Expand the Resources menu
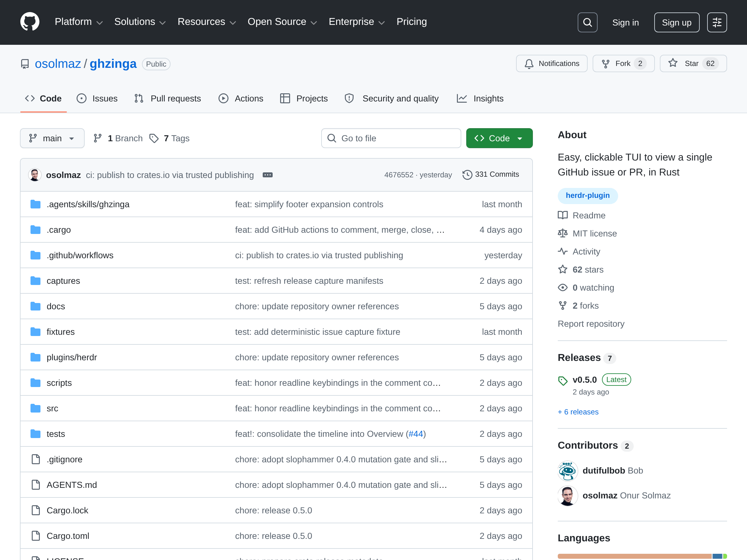Image resolution: width=747 pixels, height=560 pixels. coord(206,22)
